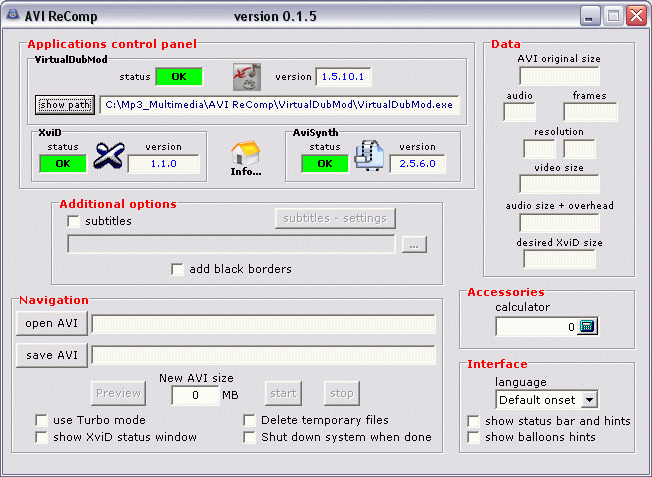
Task: Click the XviD OK status indicator
Action: pos(63,163)
